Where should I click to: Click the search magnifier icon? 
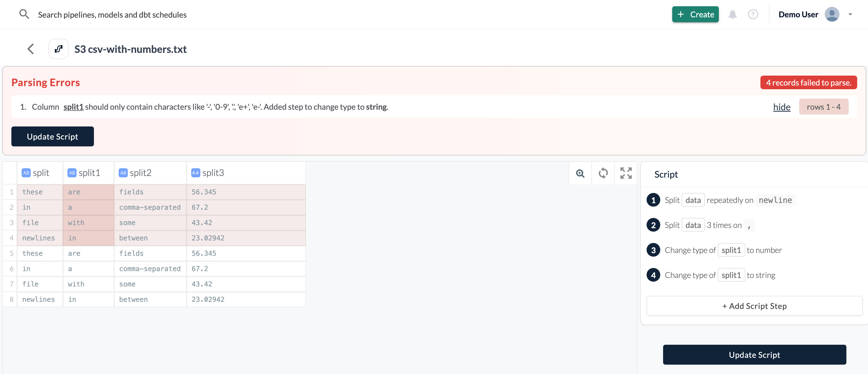point(24,14)
